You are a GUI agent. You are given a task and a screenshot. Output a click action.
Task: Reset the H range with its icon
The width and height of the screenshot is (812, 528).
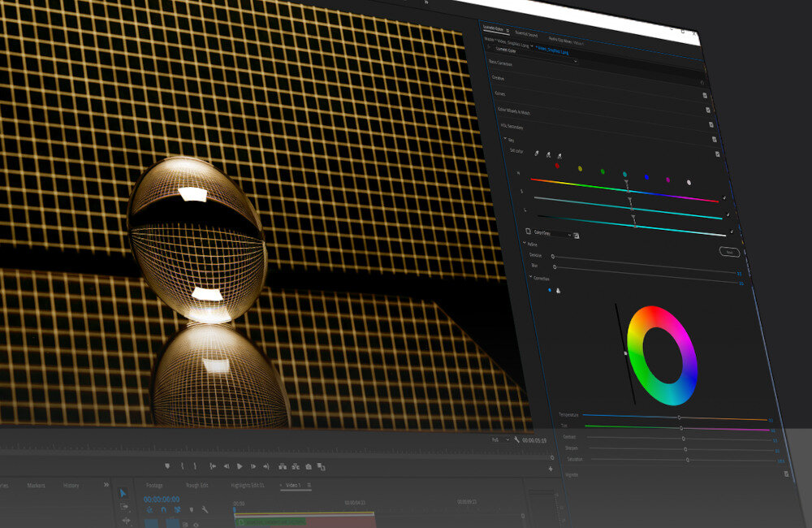724,198
